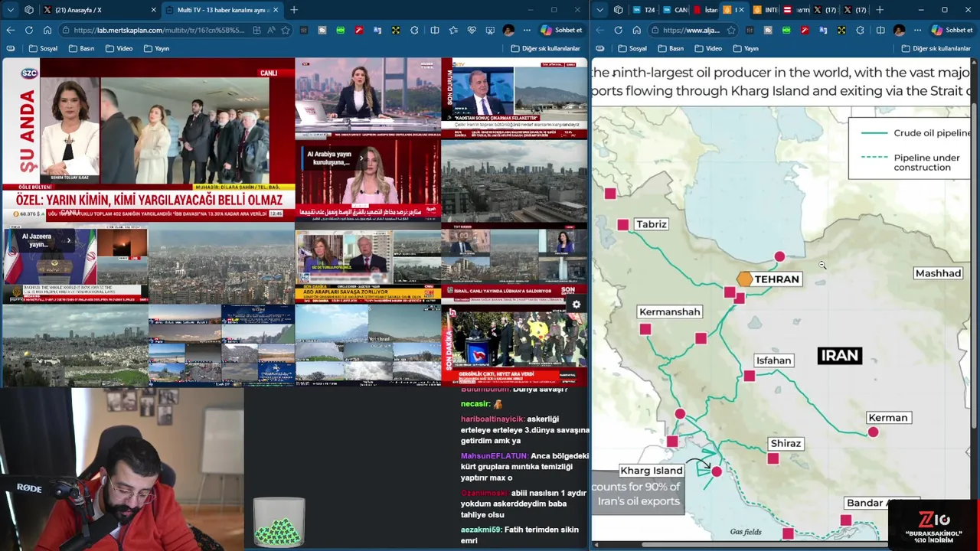Open profile avatar in left browser
The height and width of the screenshot is (551, 980).
tap(508, 30)
